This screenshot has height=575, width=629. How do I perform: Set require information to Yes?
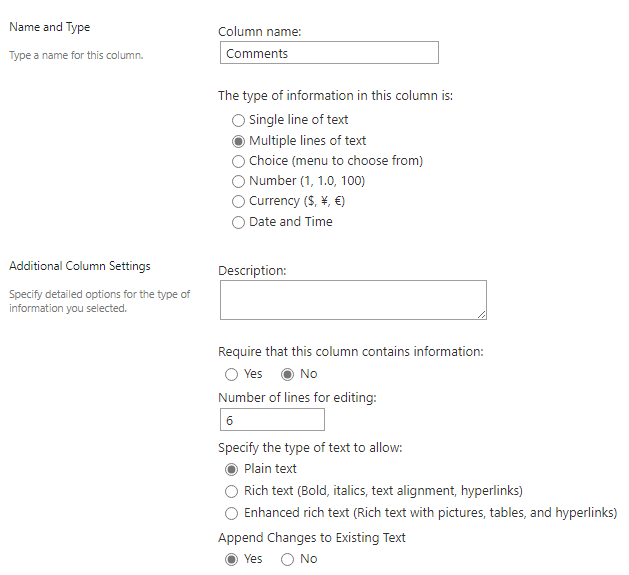coord(232,374)
